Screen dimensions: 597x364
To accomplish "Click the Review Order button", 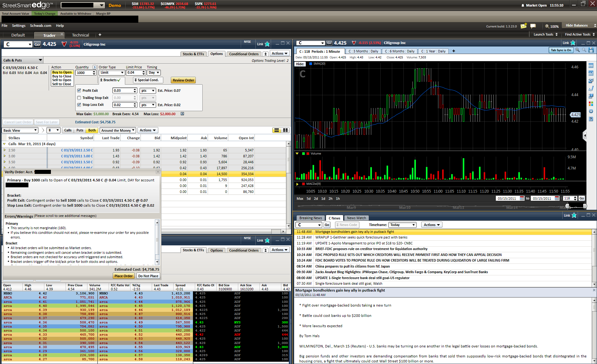I will point(183,80).
